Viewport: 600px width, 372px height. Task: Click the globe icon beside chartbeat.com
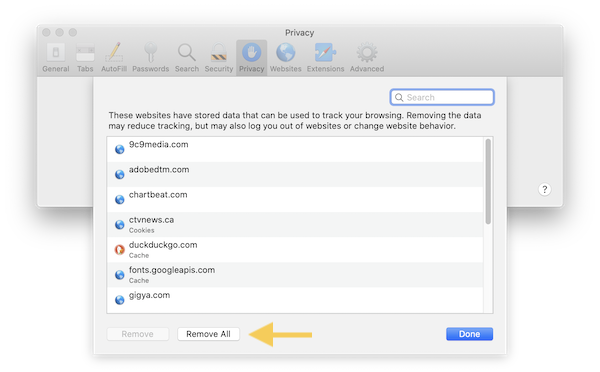tap(119, 199)
